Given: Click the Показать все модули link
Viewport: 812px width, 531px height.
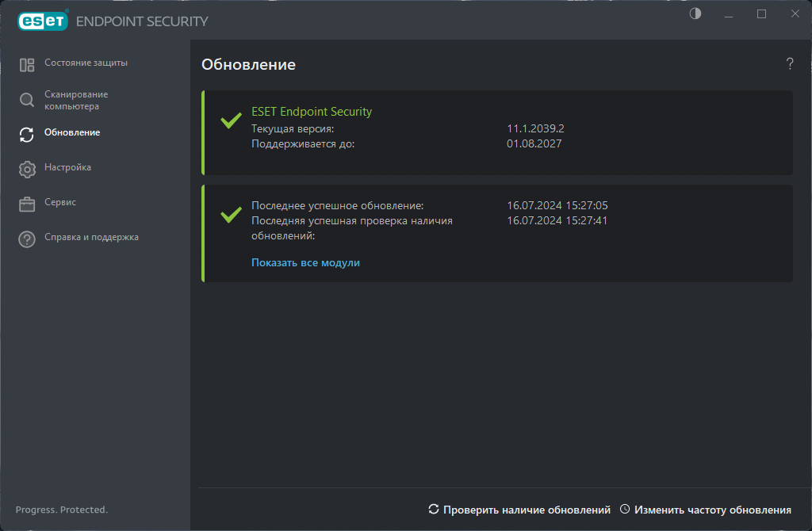Looking at the screenshot, I should click(305, 262).
